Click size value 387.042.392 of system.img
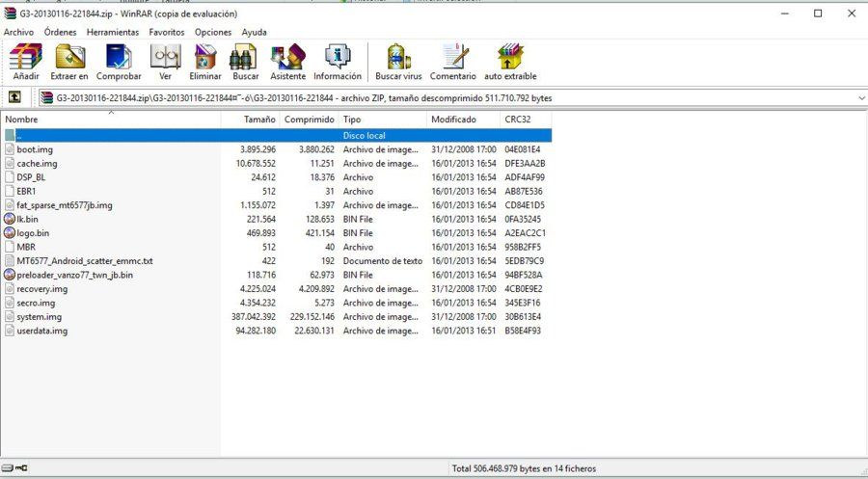Image resolution: width=868 pixels, height=479 pixels. [254, 317]
